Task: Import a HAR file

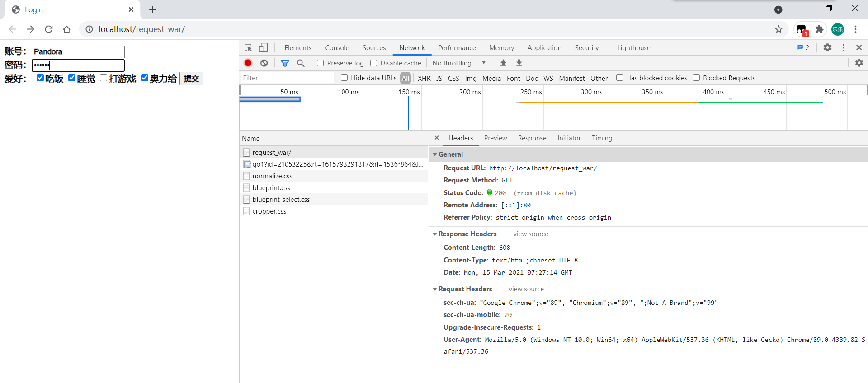Action: [503, 63]
